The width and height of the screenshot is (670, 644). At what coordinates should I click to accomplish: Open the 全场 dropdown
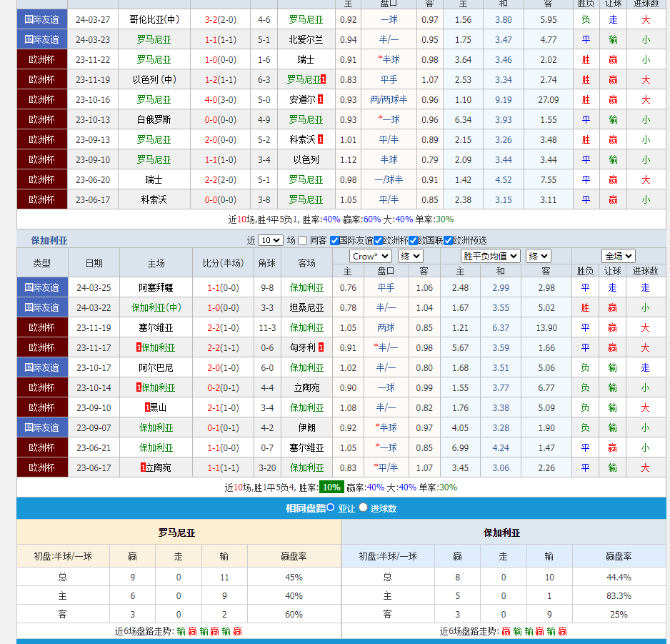pyautogui.click(x=618, y=256)
